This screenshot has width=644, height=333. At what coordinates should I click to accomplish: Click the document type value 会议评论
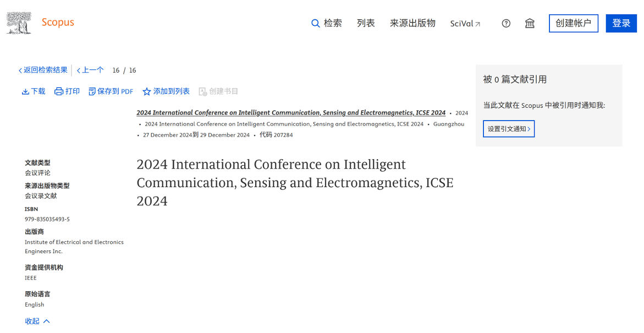tap(37, 173)
